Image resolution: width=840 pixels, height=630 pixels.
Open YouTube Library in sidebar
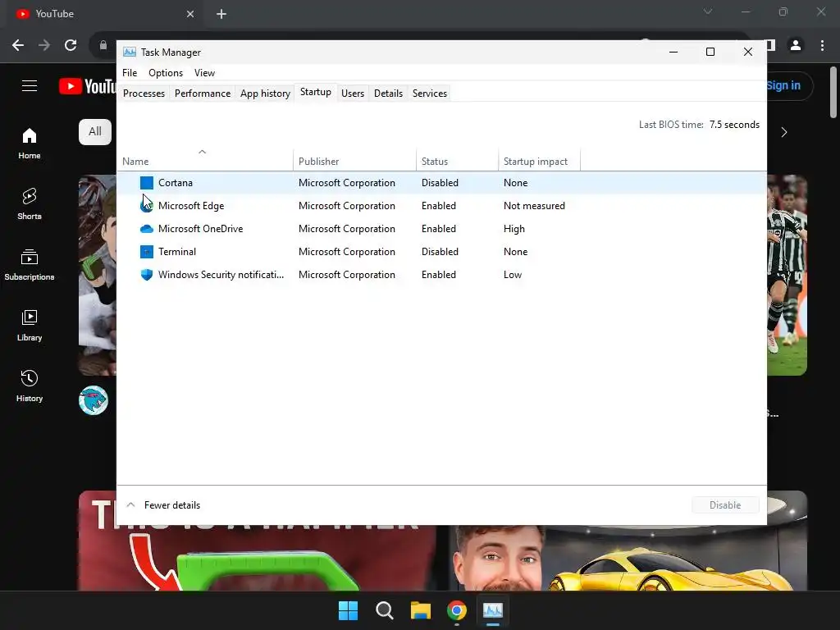[30, 325]
